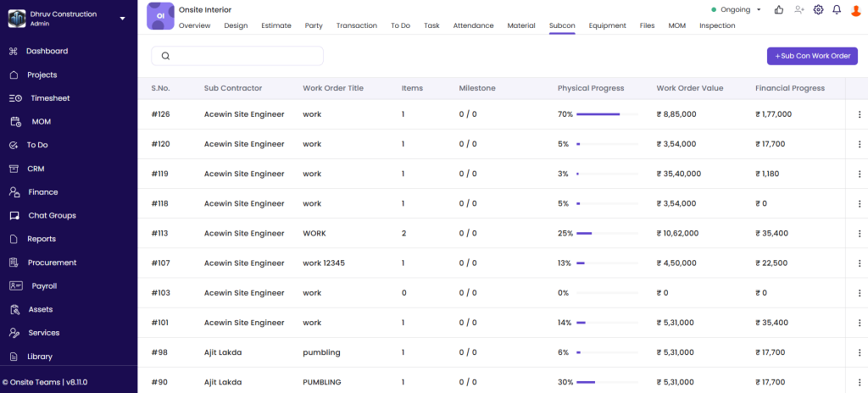This screenshot has height=393, width=868.
Task: Click the +Sub Con Work Order button
Action: coord(812,56)
